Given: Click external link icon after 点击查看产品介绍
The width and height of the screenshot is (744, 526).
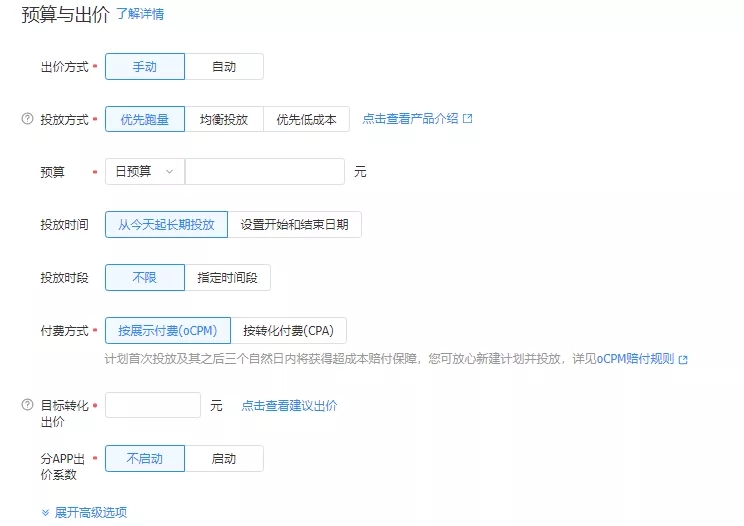Looking at the screenshot, I should coord(467,118).
